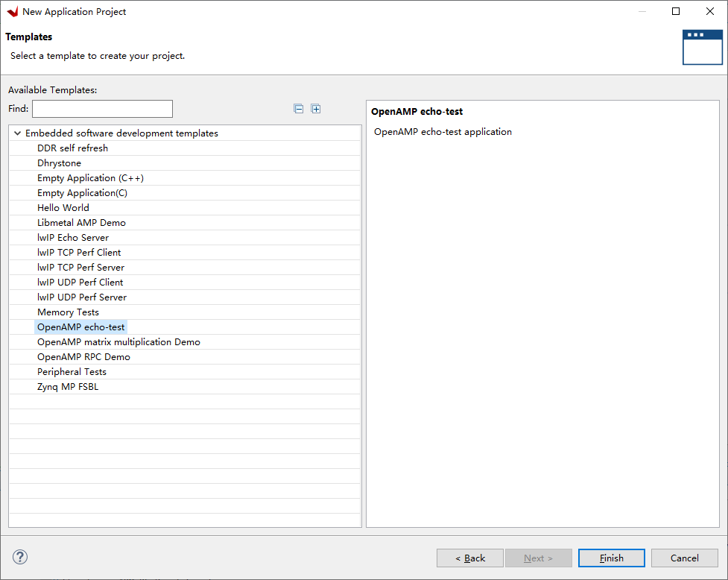The height and width of the screenshot is (580, 728).
Task: Select the Hello World template
Action: point(63,207)
